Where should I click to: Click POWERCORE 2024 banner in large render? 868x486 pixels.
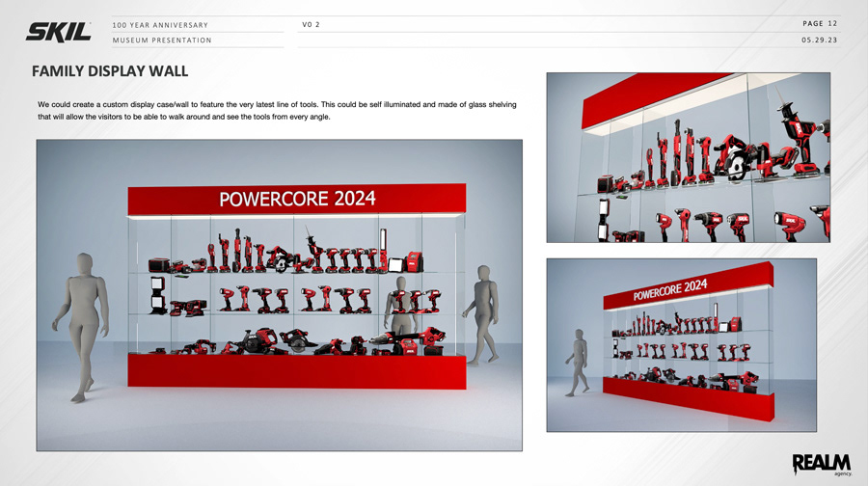point(297,199)
